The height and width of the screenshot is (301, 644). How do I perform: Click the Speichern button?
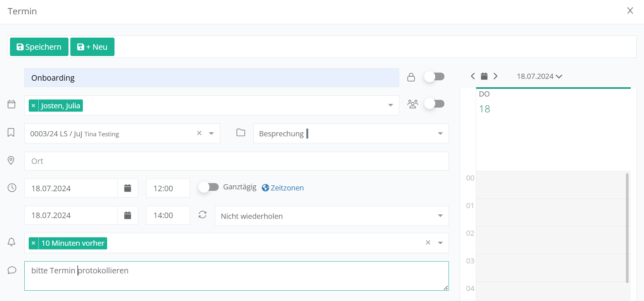39,47
